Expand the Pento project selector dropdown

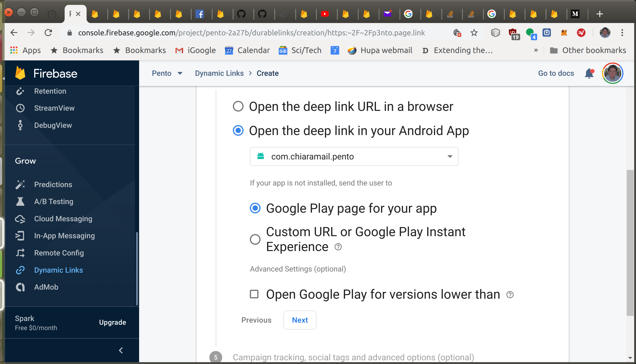pyautogui.click(x=167, y=73)
